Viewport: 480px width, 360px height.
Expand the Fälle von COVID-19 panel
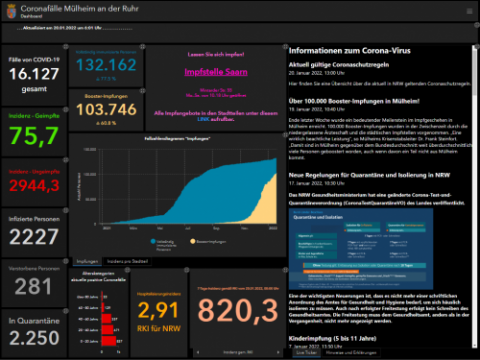click(x=66, y=47)
